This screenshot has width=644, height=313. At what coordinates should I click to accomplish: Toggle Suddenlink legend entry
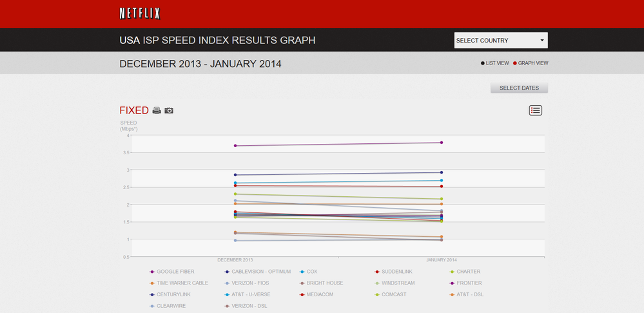click(x=393, y=272)
